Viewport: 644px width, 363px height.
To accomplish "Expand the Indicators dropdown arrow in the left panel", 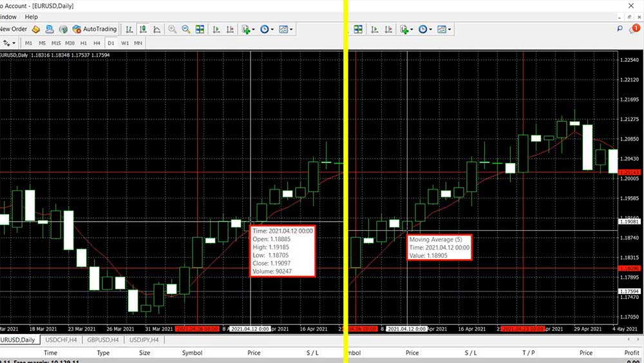I will pos(253,30).
